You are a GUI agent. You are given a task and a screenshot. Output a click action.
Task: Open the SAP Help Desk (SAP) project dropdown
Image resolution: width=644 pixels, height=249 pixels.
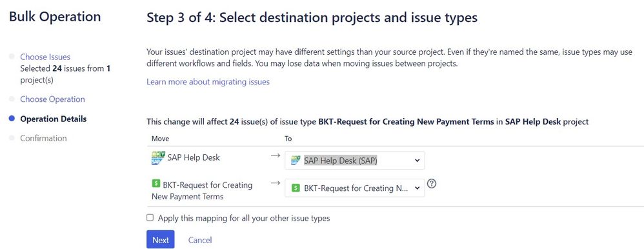354,161
